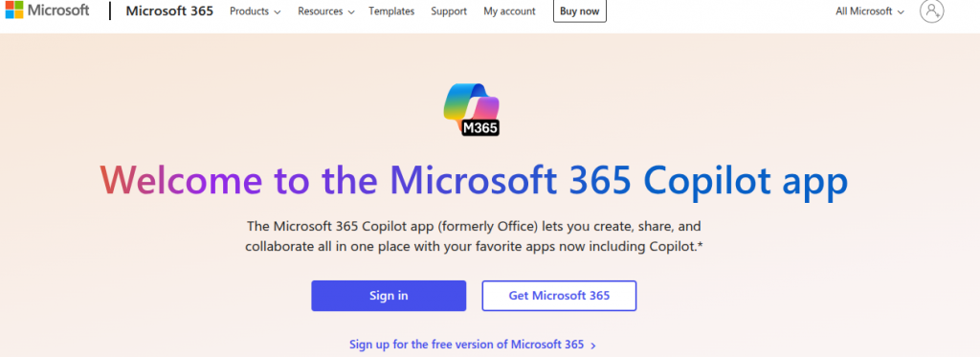Go to the Templates page
Image resolution: width=980 pixels, height=357 pixels.
391,11
